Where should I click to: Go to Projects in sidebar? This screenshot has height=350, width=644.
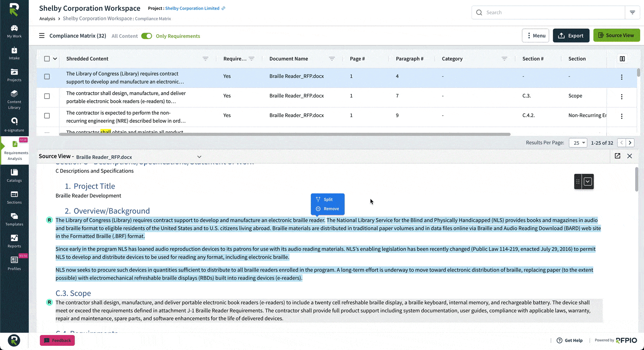tap(14, 75)
